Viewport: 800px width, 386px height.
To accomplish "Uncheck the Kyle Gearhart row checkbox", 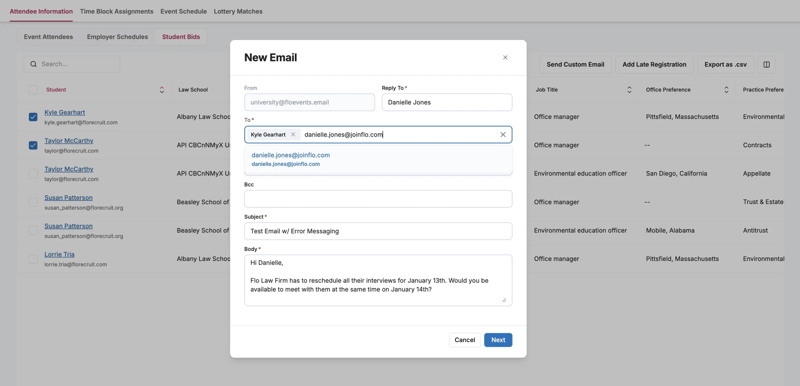I will click(x=33, y=117).
